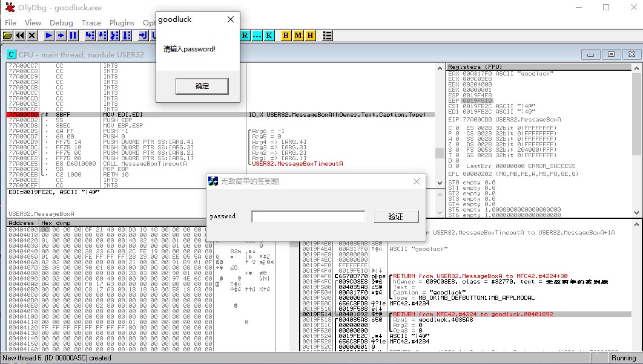Open Call stack with the K button
The image size is (643, 364).
point(269,36)
